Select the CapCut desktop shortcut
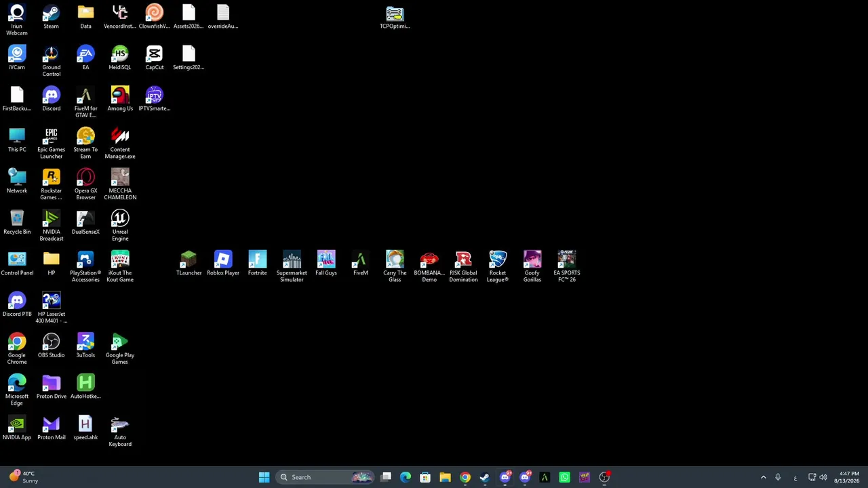 pyautogui.click(x=154, y=58)
